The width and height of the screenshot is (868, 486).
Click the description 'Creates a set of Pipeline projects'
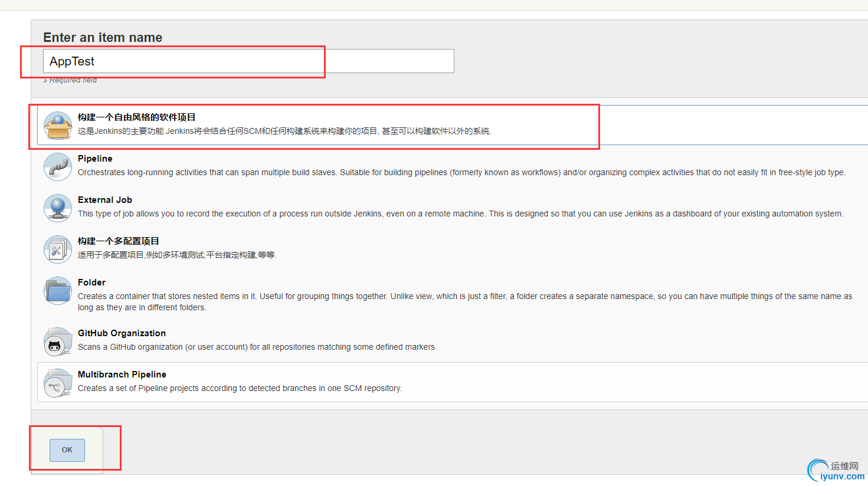pos(240,388)
